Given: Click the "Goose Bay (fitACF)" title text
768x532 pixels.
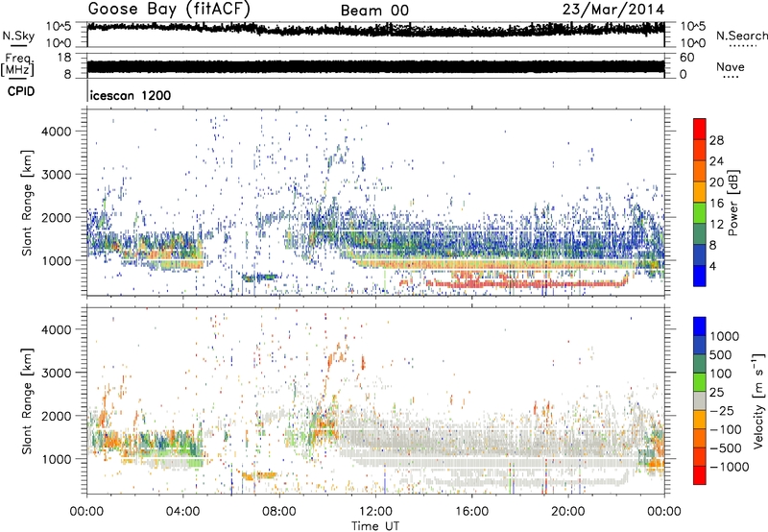Looking at the screenshot, I should [169, 10].
